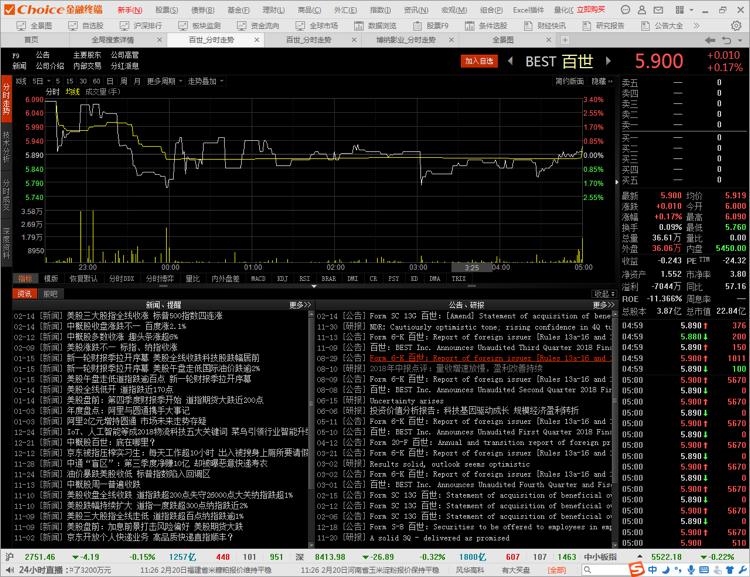
Task: Open the 数据浏览 data browser icon
Action: pos(359,26)
